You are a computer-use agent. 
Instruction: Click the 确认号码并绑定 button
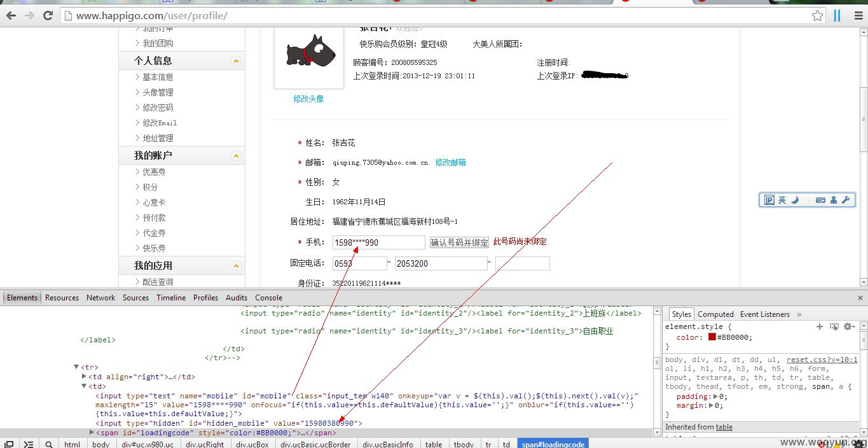[459, 242]
